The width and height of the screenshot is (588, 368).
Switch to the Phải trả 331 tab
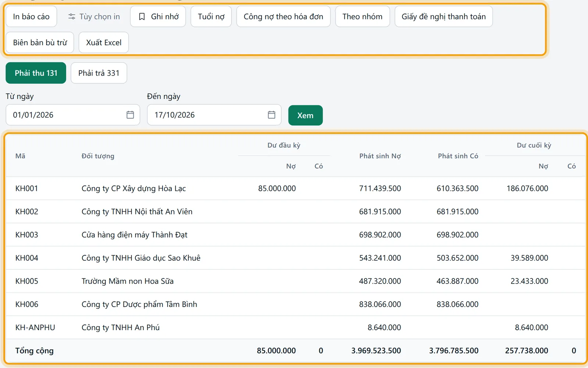(x=99, y=73)
